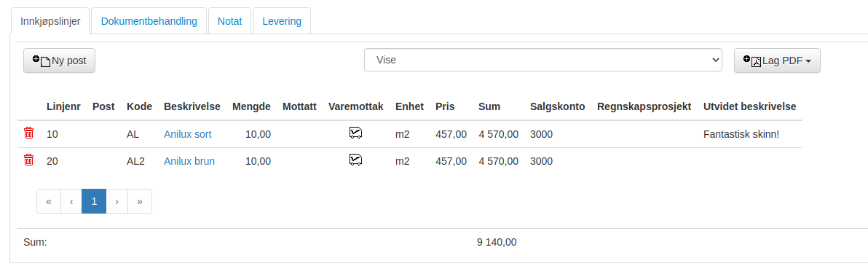Open the Lag PDF dropdown menu
This screenshot has height=277, width=868.
pyautogui.click(x=777, y=61)
